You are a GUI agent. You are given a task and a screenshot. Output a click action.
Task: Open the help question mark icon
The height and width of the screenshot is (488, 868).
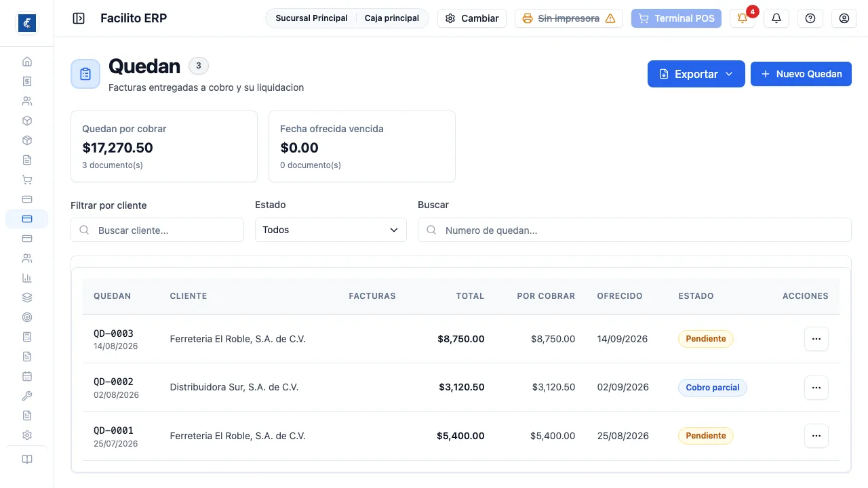tap(810, 18)
